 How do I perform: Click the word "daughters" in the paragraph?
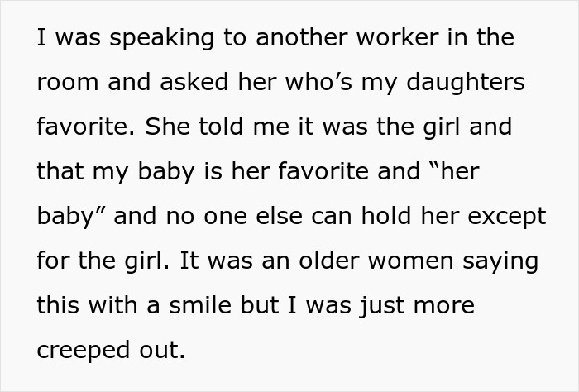467,83
